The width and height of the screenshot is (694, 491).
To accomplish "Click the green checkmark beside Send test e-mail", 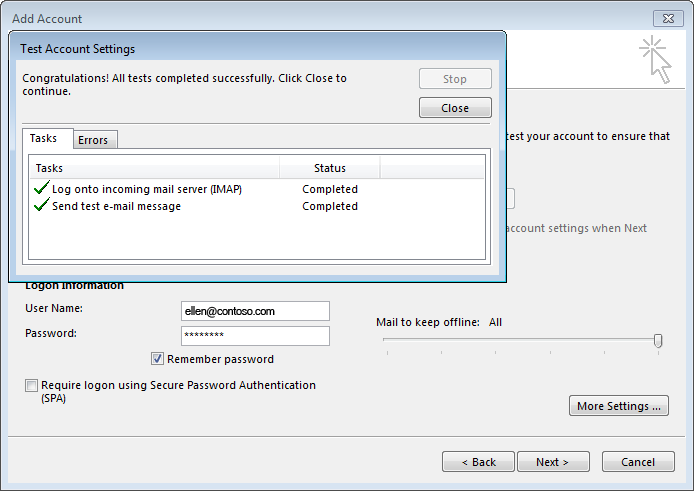I will (x=41, y=205).
